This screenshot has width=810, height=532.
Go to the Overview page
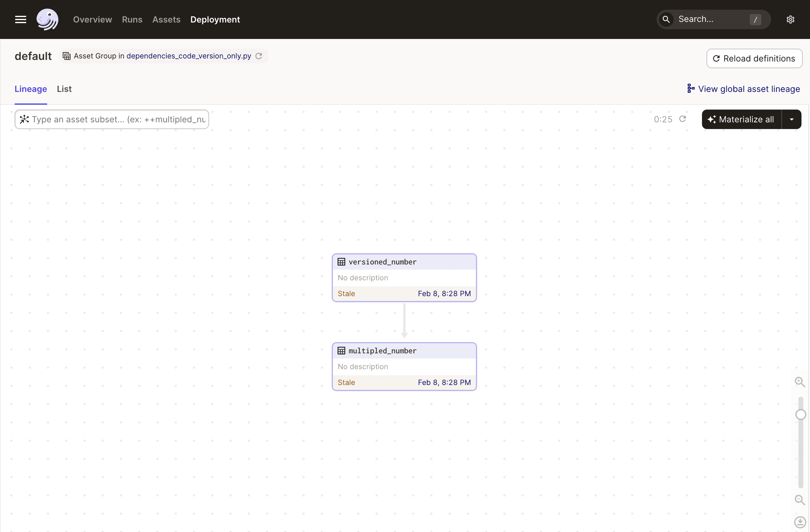pos(93,19)
